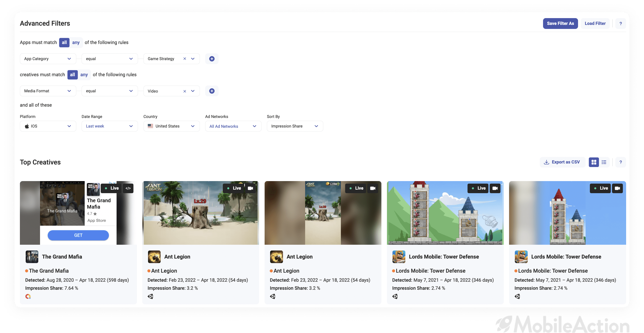Click Live badge on second Lords Mobile creative
The width and height of the screenshot is (644, 333).
[600, 188]
